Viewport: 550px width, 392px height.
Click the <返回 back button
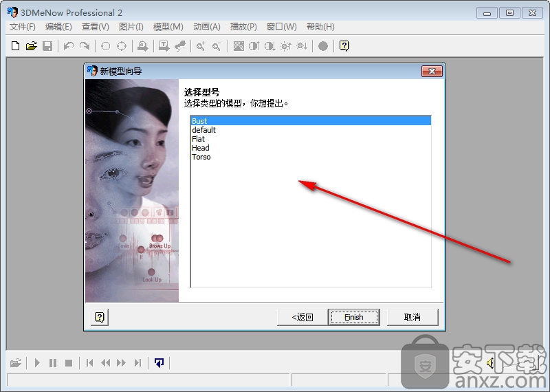(x=302, y=317)
